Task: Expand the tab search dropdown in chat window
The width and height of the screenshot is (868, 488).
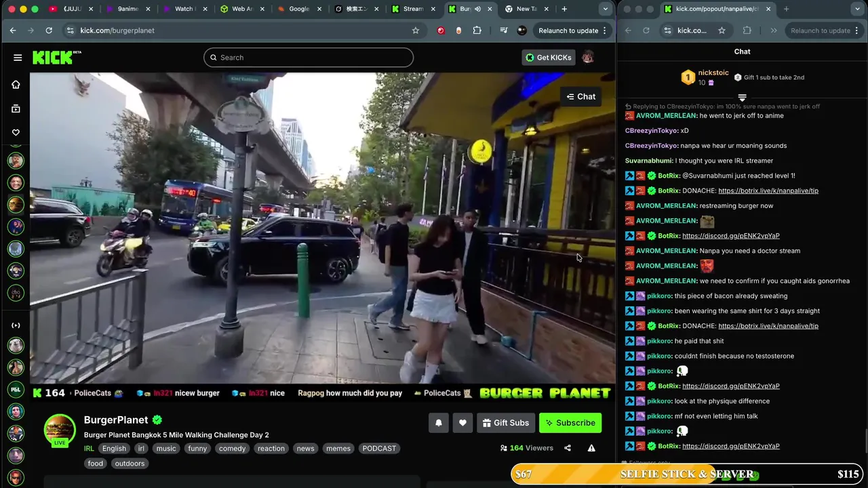Action: coord(858,9)
